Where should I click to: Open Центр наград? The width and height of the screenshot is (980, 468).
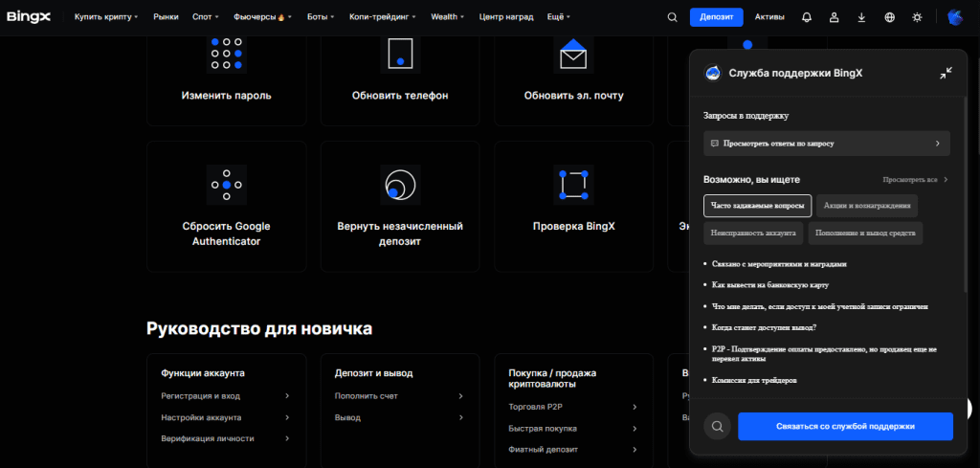[x=506, y=17]
